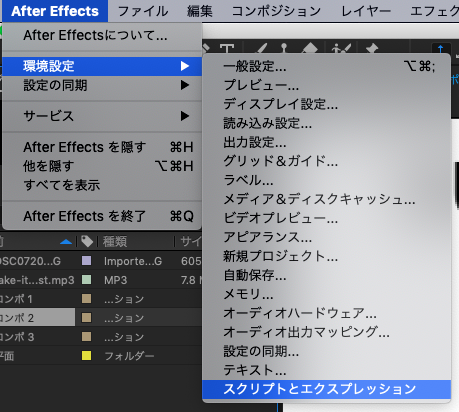Choose After Effectsについて… menu item
459x412 pixels.
pyautogui.click(x=102, y=35)
